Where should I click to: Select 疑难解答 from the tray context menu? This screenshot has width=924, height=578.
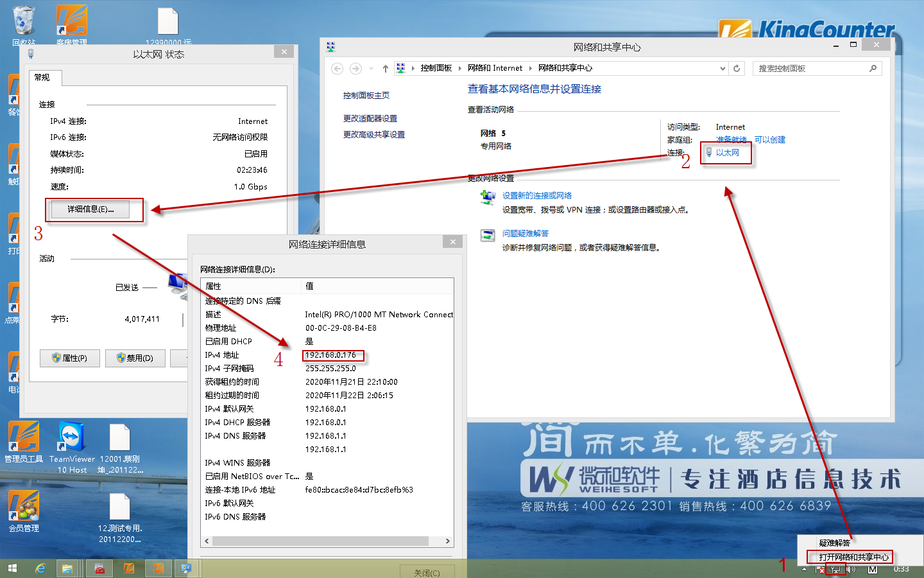834,543
